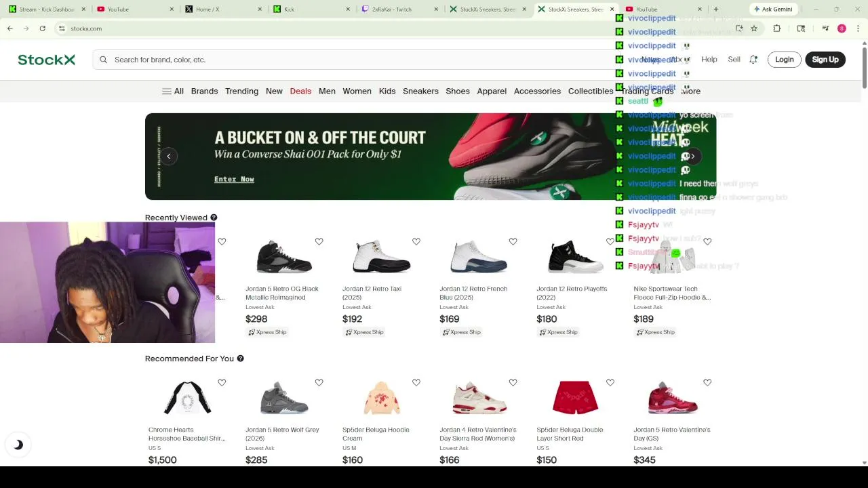This screenshot has width=868, height=488.
Task: Go to previous banner slide
Action: point(169,157)
